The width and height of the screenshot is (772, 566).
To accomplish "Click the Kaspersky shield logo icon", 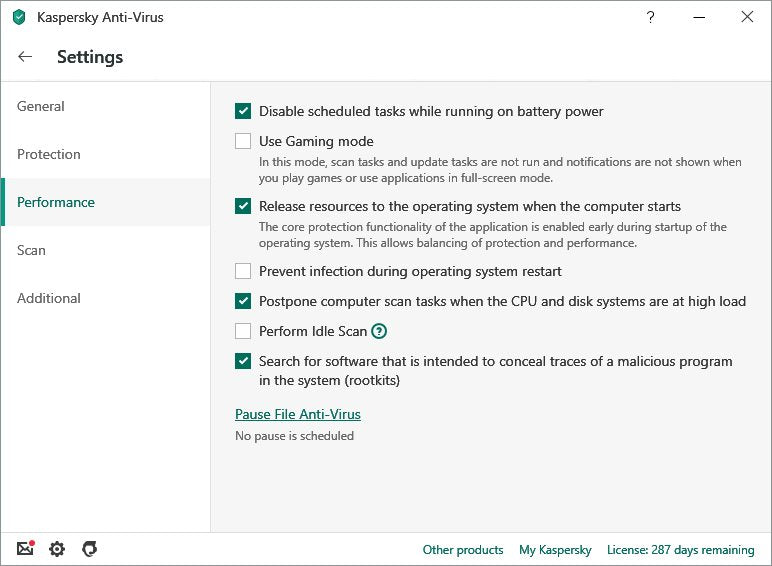I will tap(19, 17).
